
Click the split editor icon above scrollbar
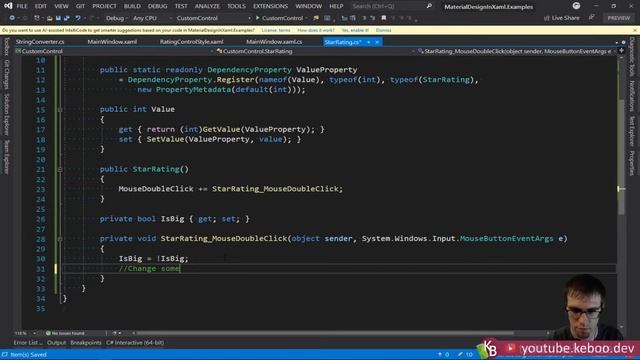621,51
